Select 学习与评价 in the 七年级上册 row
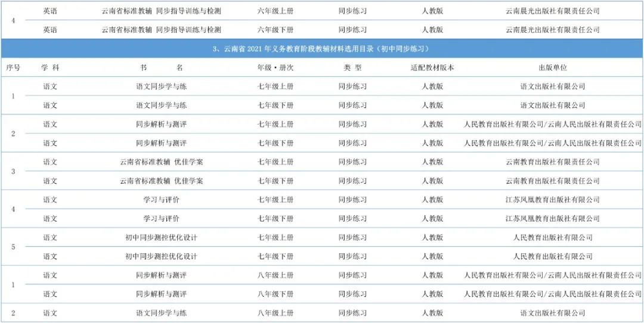The width and height of the screenshot is (644, 323). [162, 200]
